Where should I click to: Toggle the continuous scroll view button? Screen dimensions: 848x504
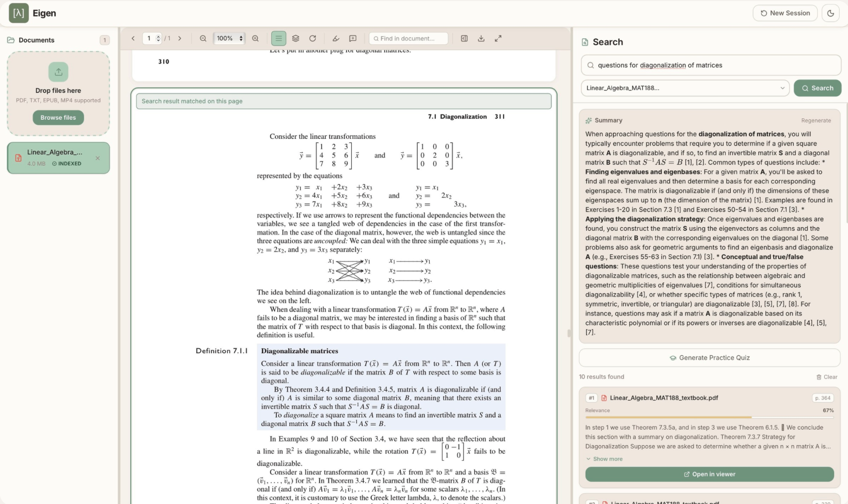[278, 38]
